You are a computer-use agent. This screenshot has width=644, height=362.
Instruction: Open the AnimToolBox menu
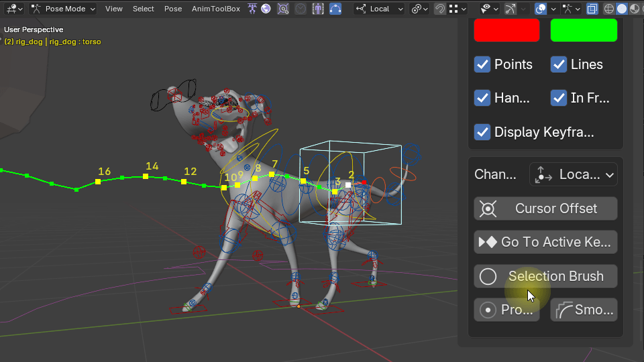pyautogui.click(x=215, y=9)
